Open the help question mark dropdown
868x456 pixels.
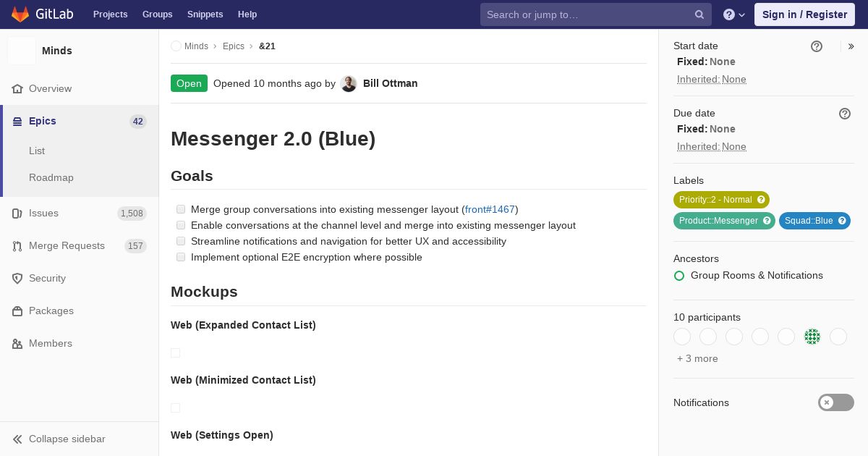734,14
